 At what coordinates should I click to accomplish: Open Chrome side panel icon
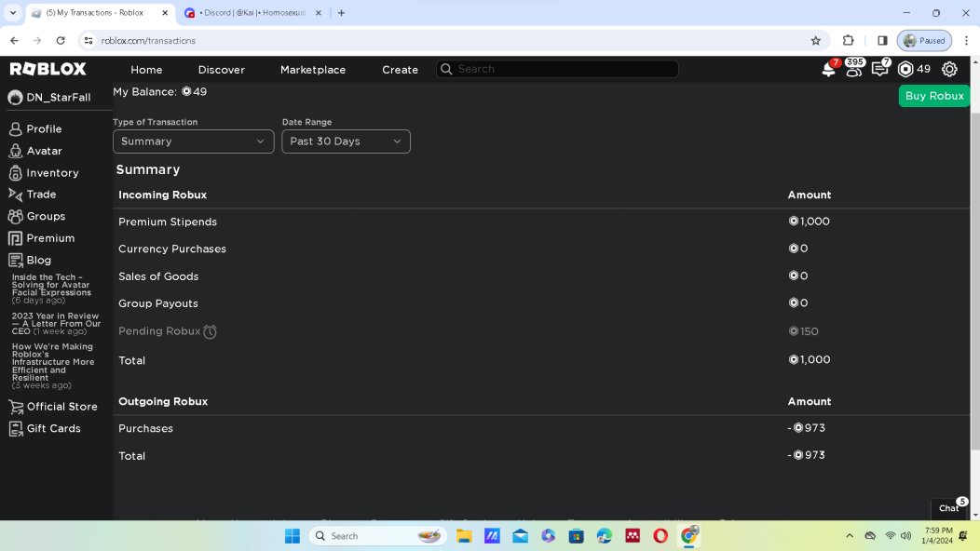pyautogui.click(x=882, y=41)
